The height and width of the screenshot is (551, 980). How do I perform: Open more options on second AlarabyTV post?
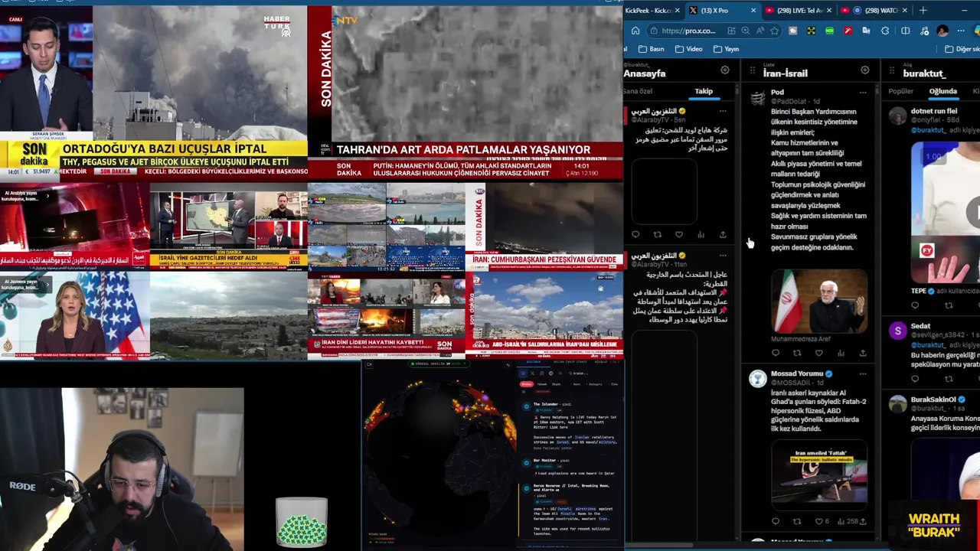coord(722,256)
